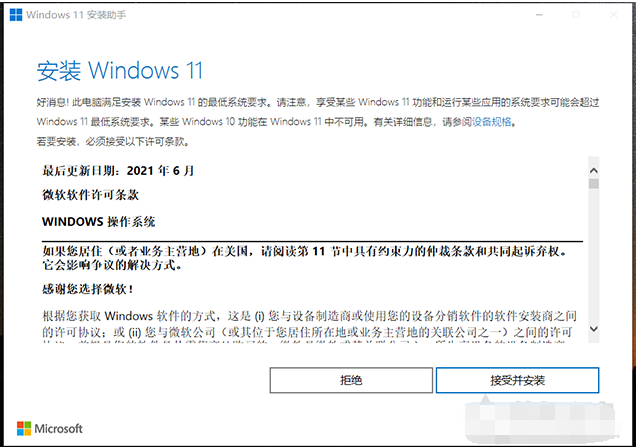
Task: Click the license scrollbar down arrow
Action: pos(594,329)
